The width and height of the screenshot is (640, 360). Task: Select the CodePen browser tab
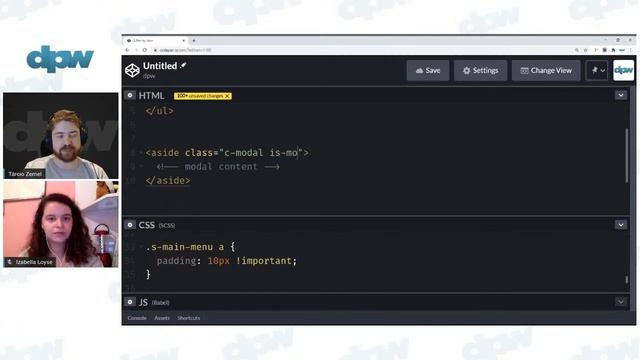(155, 40)
